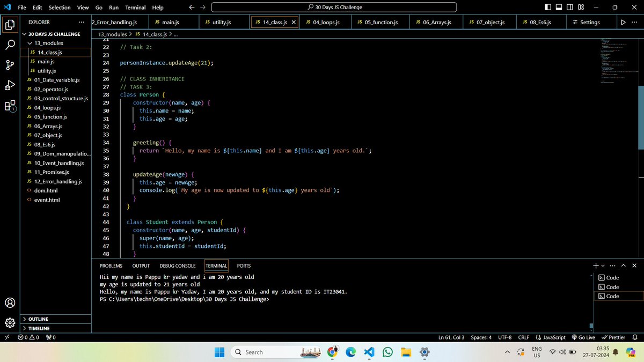Image resolution: width=644 pixels, height=362 pixels.
Task: Open editor More Actions ellipsis
Action: 634,23
